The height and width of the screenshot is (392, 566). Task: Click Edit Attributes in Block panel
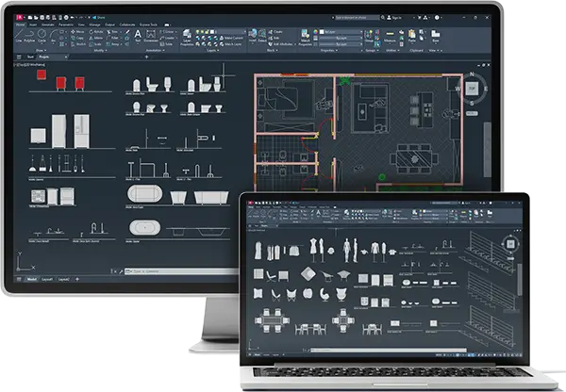click(x=280, y=44)
